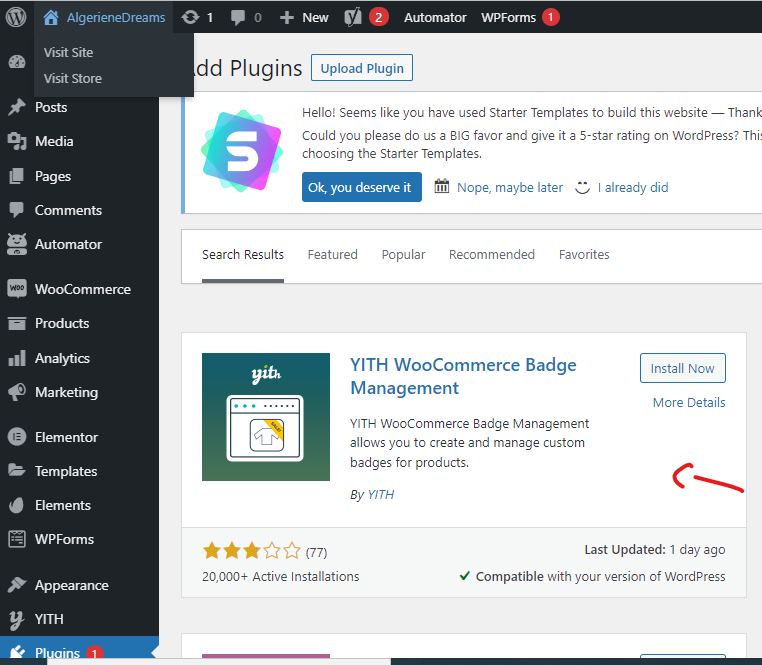This screenshot has width=762, height=665.
Task: Click the 20,000+ Active Installations text
Action: coord(280,577)
